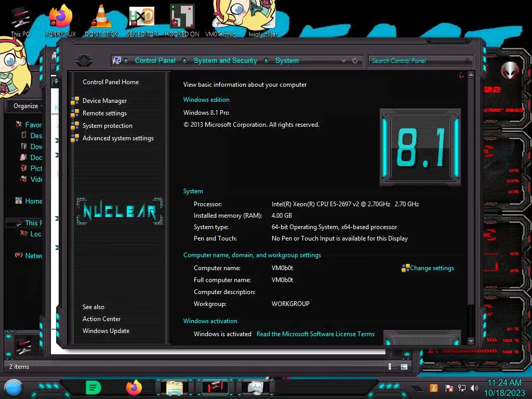Screen dimensions: 532x399
Task: Click the shield icon beside System protection
Action: coord(75,126)
